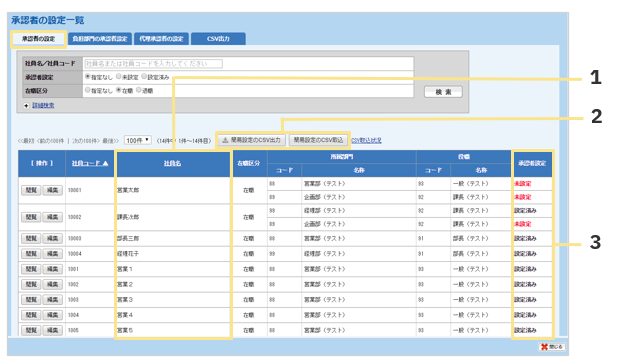Viewport: 619px width, 364px height.
Task: Click 編集 for employee 10004
Action: (x=52, y=254)
